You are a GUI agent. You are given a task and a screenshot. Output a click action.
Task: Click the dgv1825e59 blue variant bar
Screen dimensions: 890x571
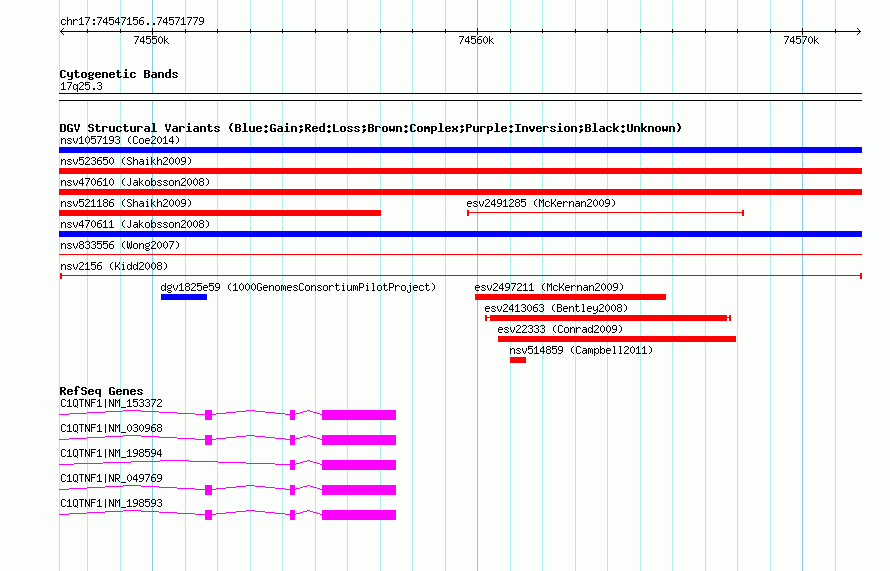184,297
